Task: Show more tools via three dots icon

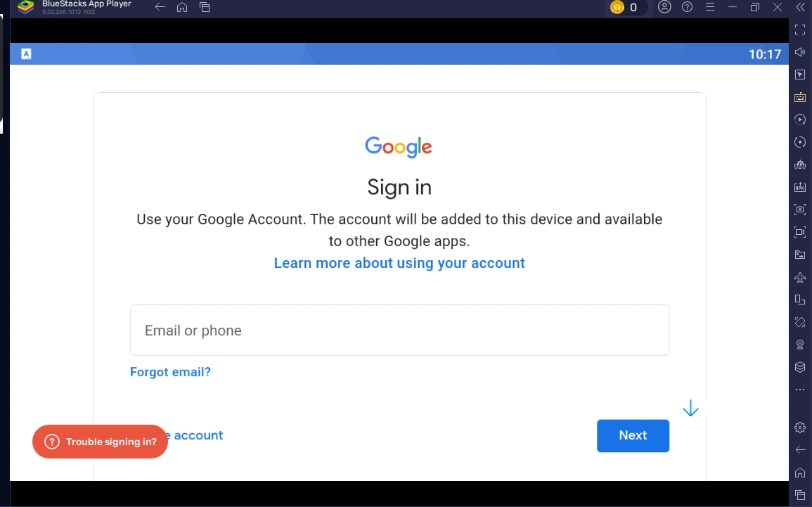Action: 800,389
